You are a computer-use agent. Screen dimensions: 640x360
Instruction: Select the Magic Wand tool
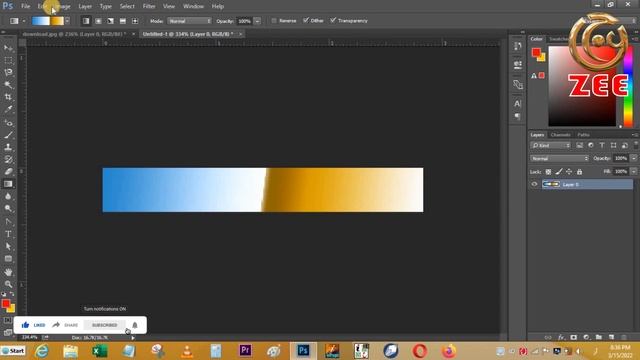click(8, 85)
